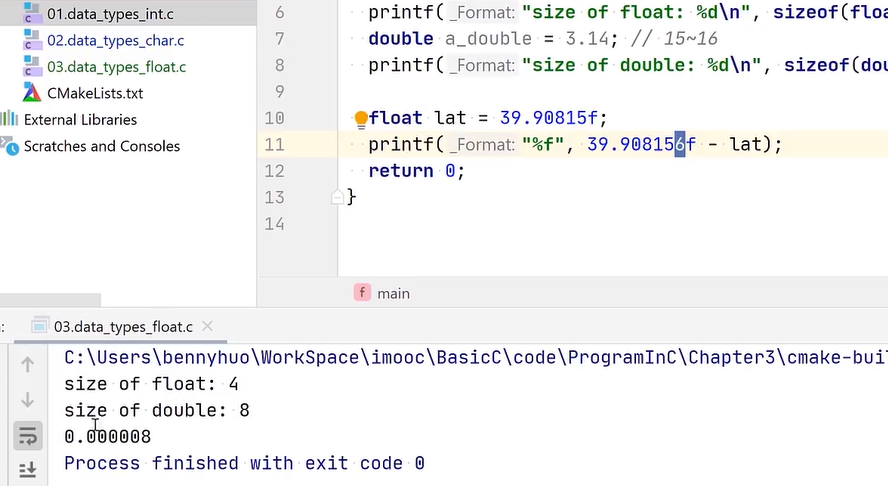Select the Scratches and Consoles node
Screen dimensions: 888x486
tap(101, 146)
